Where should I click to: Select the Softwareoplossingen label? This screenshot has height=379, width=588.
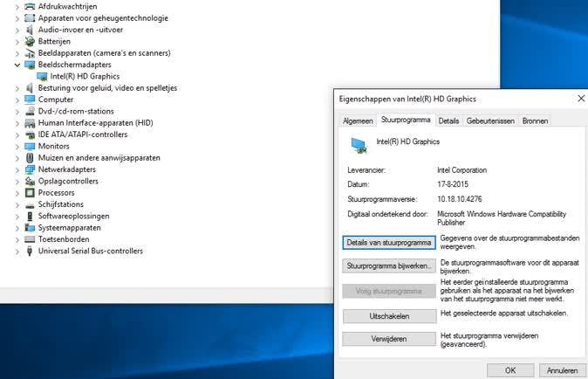click(74, 216)
